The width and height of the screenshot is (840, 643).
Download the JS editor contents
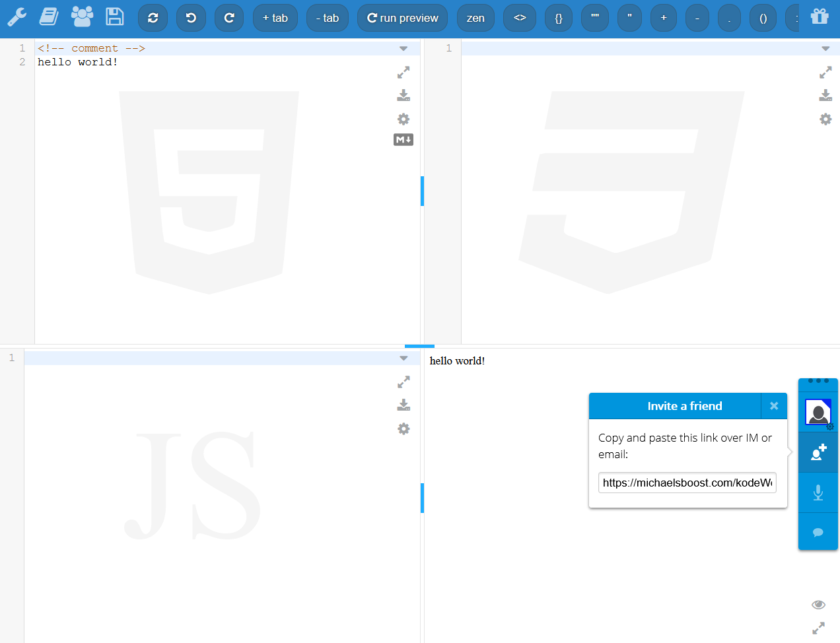pos(403,405)
